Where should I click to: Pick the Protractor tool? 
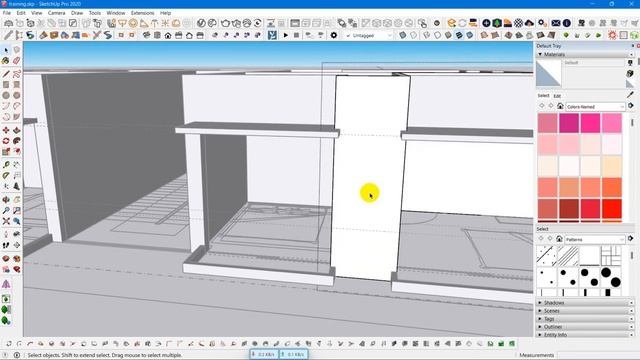[x=6, y=175]
